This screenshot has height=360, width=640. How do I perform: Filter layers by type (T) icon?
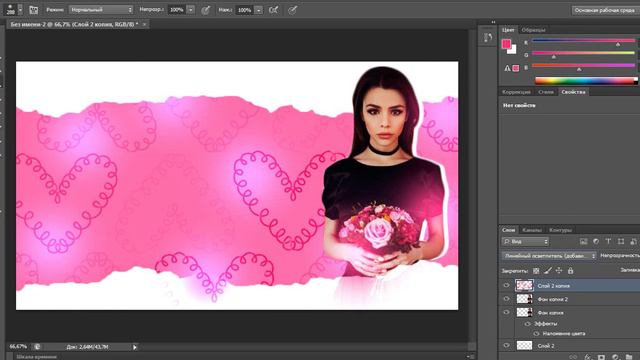coord(608,242)
